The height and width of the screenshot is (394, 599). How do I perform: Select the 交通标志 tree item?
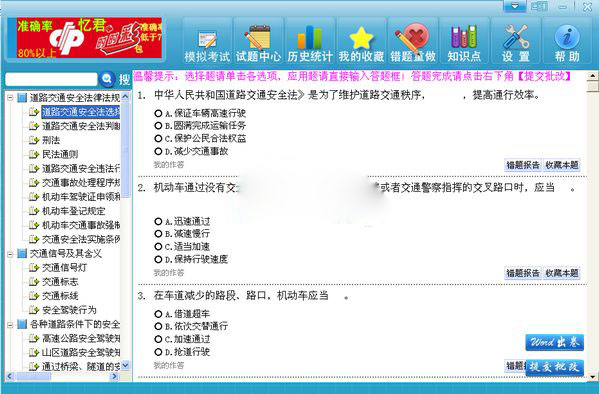pyautogui.click(x=60, y=282)
